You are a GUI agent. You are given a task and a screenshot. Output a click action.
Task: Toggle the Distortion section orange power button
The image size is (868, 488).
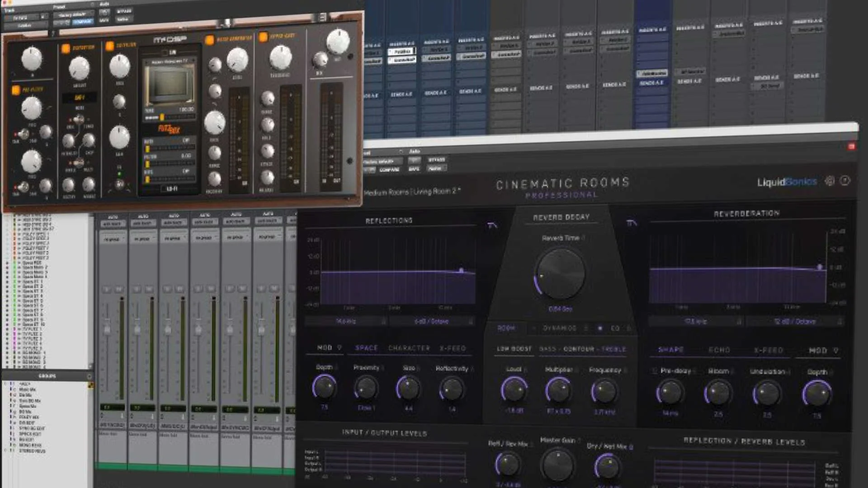(66, 48)
